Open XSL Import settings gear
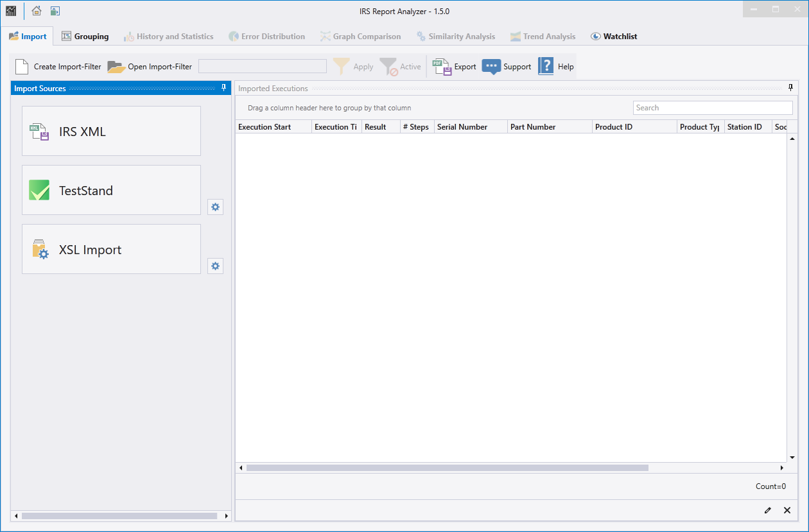This screenshot has width=809, height=532. [216, 266]
